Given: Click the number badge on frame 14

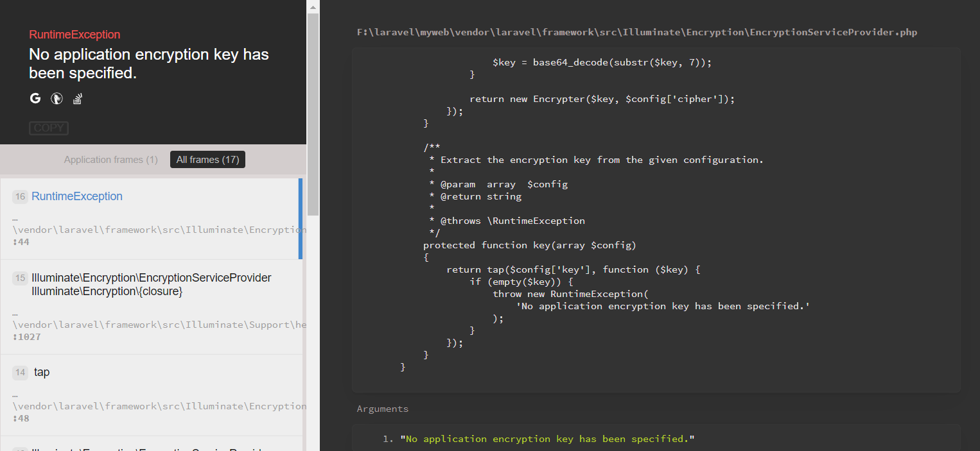Looking at the screenshot, I should 20,372.
